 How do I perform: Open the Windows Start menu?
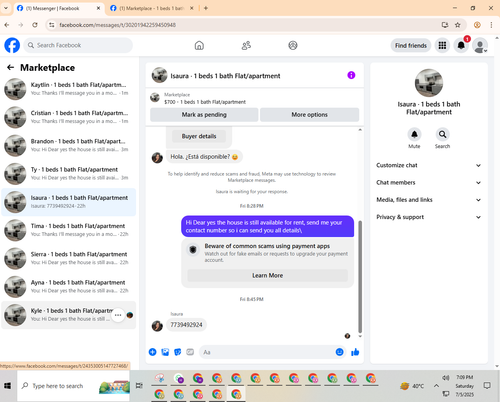click(7, 386)
